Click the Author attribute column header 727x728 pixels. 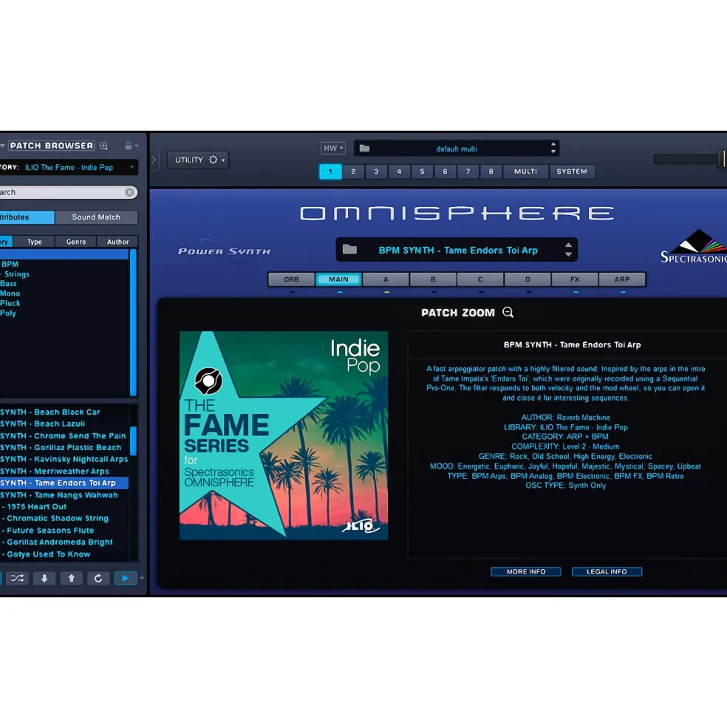coord(118,242)
